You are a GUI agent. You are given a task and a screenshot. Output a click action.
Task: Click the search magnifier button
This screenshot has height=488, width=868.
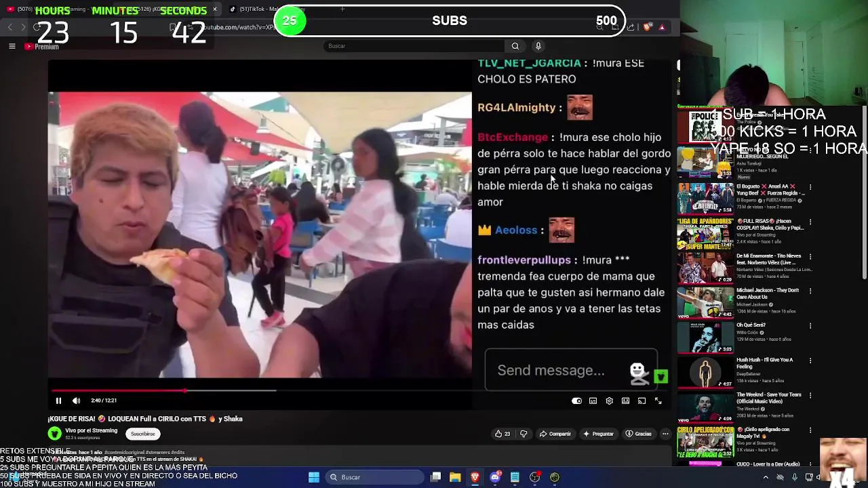pos(515,46)
